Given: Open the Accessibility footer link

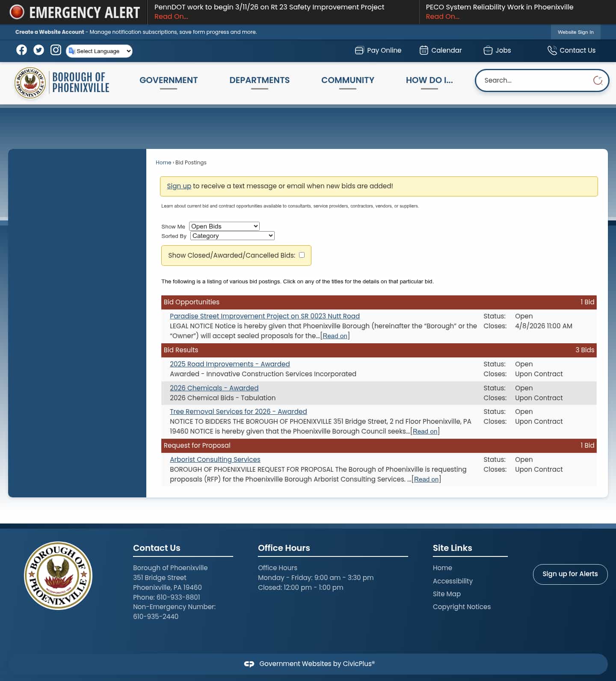Looking at the screenshot, I should [453, 581].
